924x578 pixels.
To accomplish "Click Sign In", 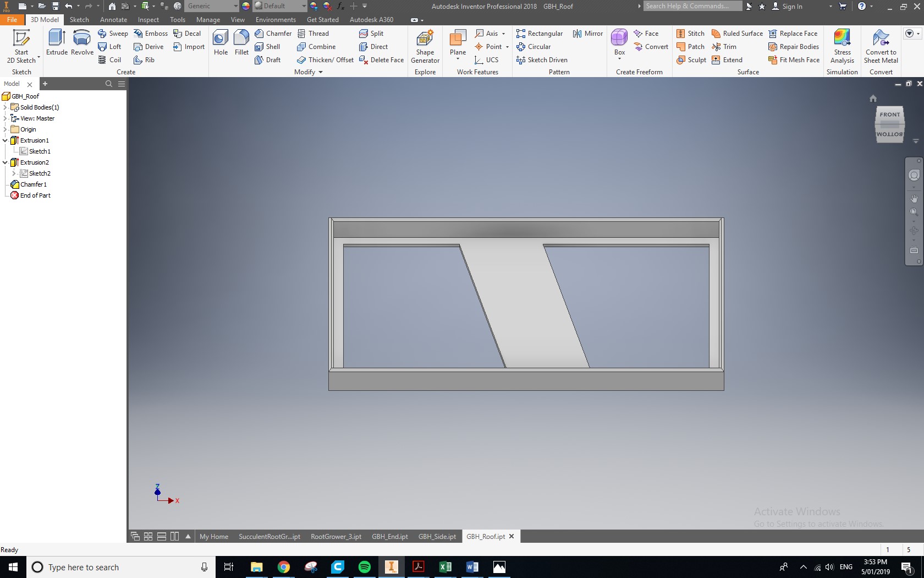I will tap(787, 7).
